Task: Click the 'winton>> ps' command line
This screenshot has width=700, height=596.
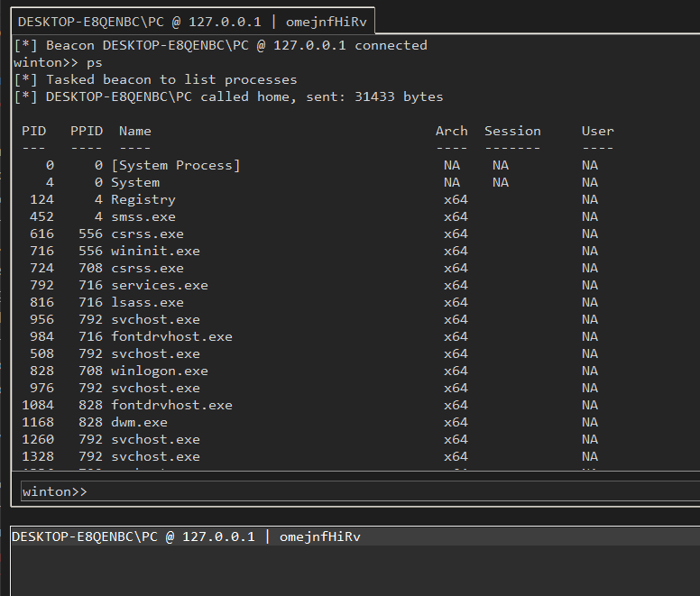Action: point(58,62)
